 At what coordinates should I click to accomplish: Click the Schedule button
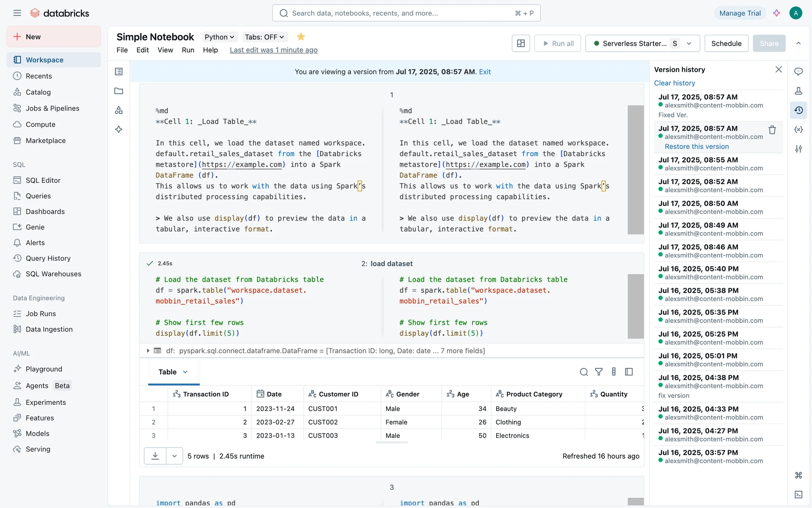[726, 43]
